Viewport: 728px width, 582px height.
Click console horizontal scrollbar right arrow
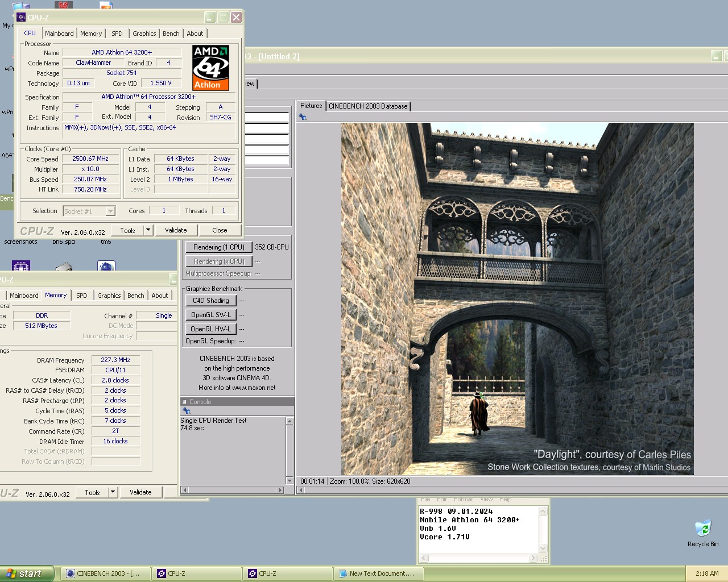pos(280,490)
